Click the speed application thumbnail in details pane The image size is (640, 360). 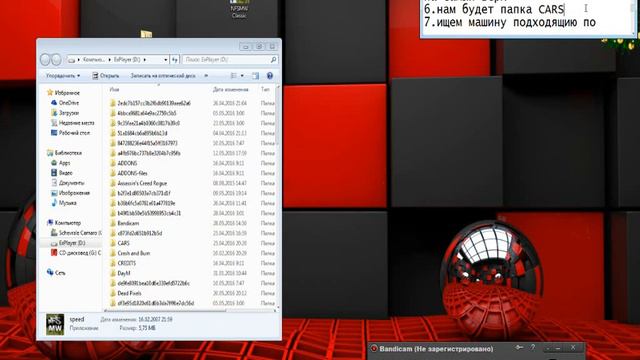(x=55, y=324)
